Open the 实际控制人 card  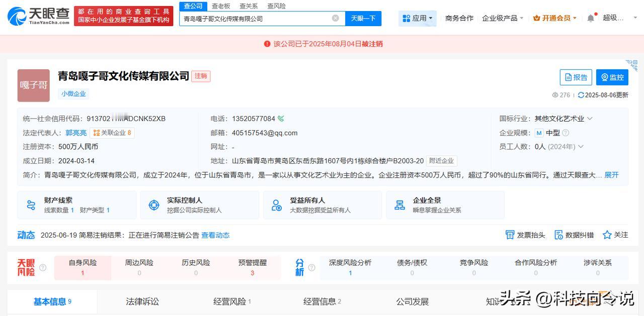tap(200, 205)
